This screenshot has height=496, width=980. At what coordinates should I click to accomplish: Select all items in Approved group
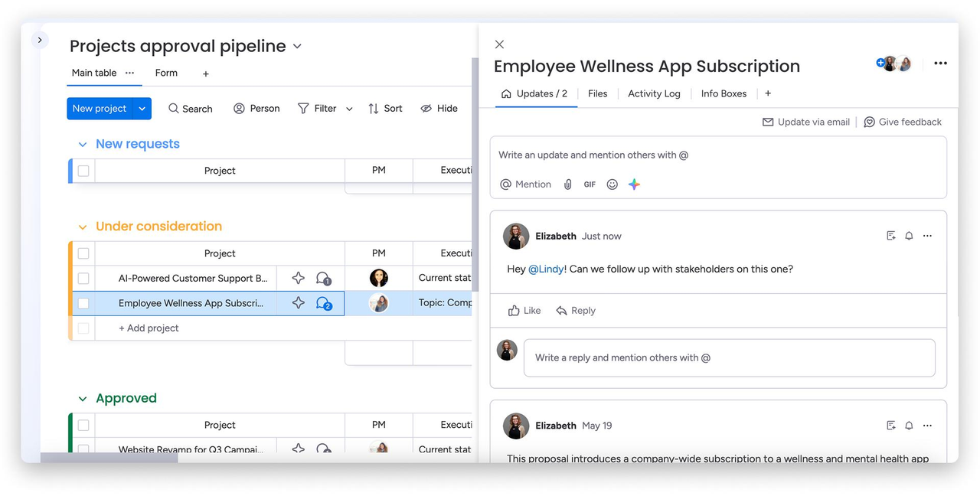click(83, 425)
